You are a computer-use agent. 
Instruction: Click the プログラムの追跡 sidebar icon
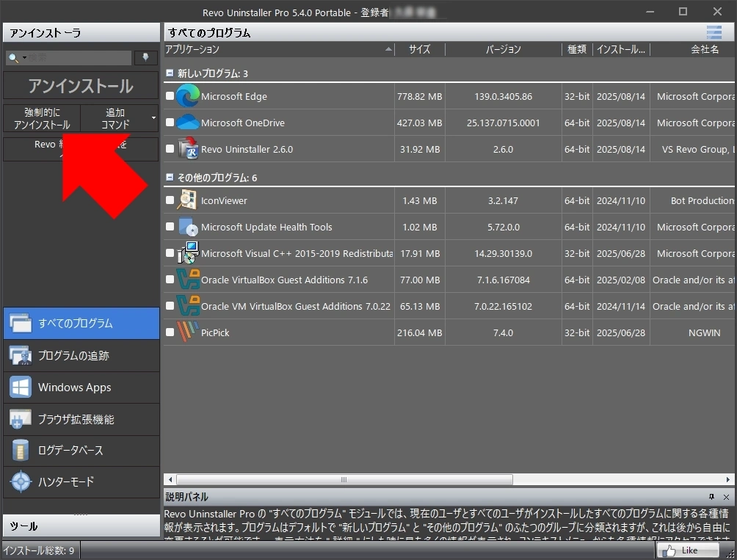coord(21,356)
